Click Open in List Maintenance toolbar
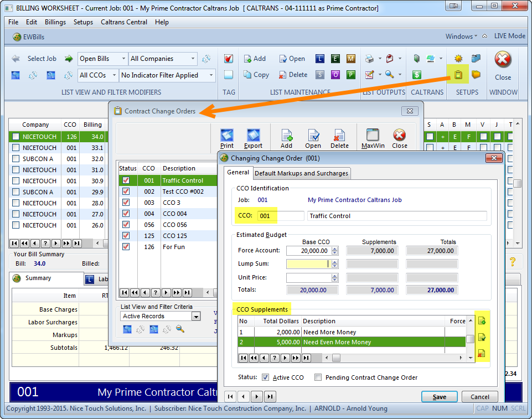Screen dimensions: 532x419 pos(292,59)
